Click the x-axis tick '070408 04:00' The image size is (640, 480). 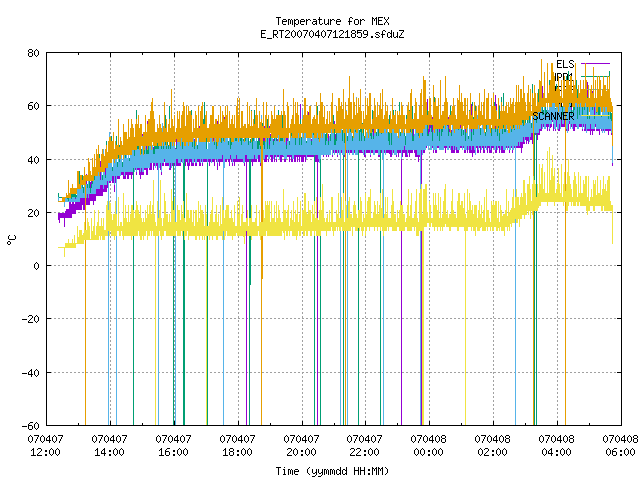(556, 446)
